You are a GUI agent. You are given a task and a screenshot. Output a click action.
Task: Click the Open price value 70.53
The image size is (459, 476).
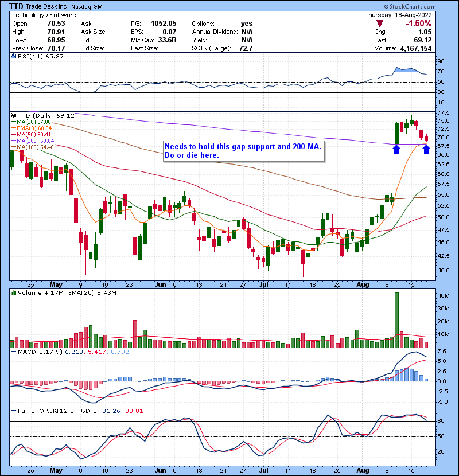coord(56,24)
